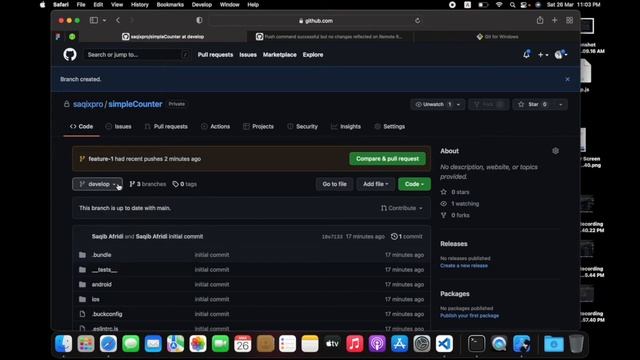Image resolution: width=640 pixels, height=360 pixels.
Task: Open the develop branch dropdown
Action: click(x=97, y=184)
